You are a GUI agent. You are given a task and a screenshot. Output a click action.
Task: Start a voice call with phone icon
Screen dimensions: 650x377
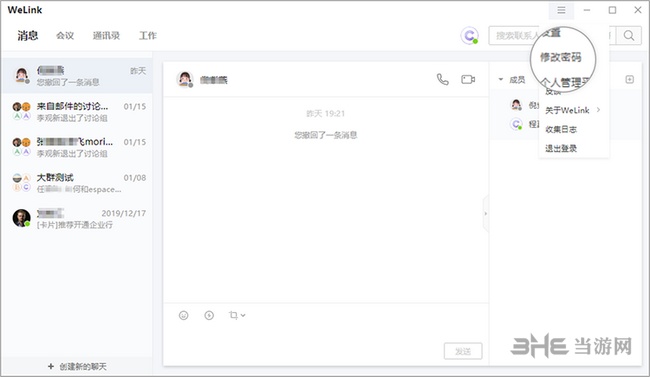pos(442,79)
